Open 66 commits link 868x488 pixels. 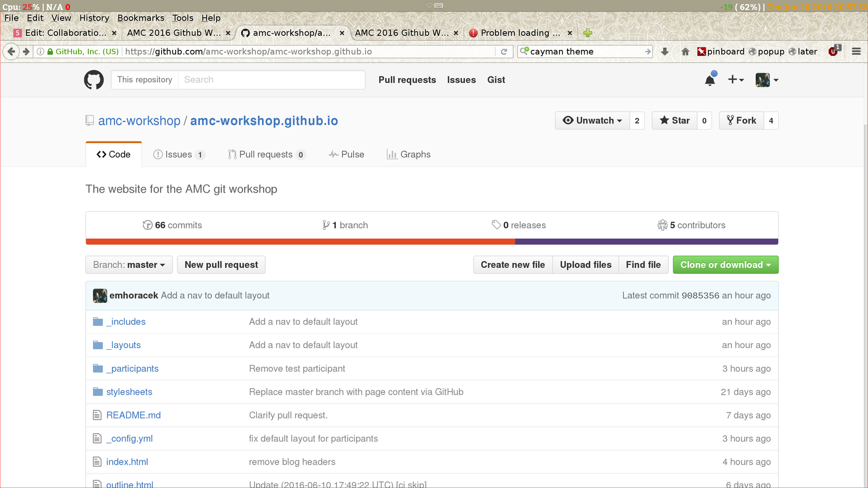172,225
